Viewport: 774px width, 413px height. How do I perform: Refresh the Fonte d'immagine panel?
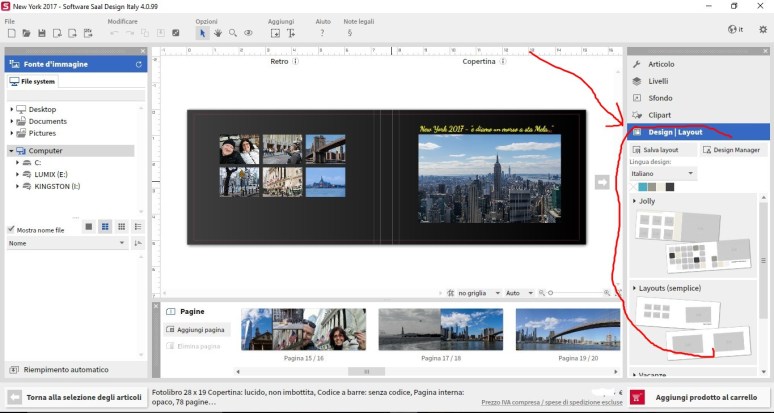(138, 64)
